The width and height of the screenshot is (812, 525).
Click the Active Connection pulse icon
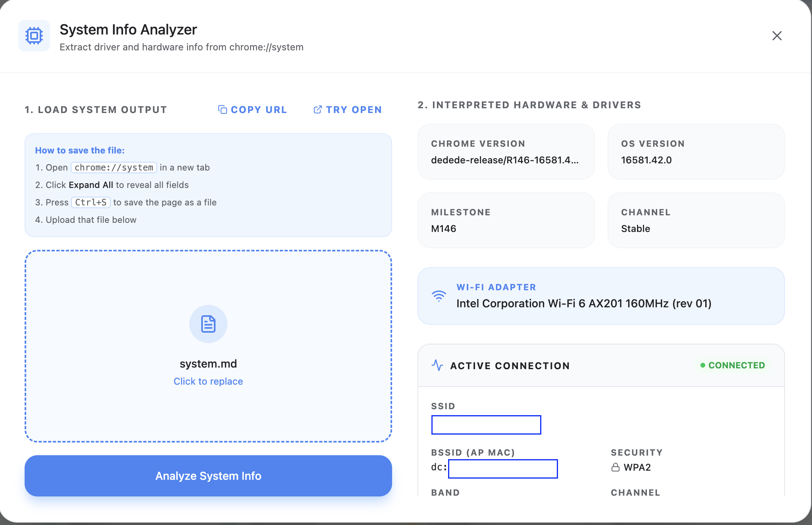(x=437, y=365)
